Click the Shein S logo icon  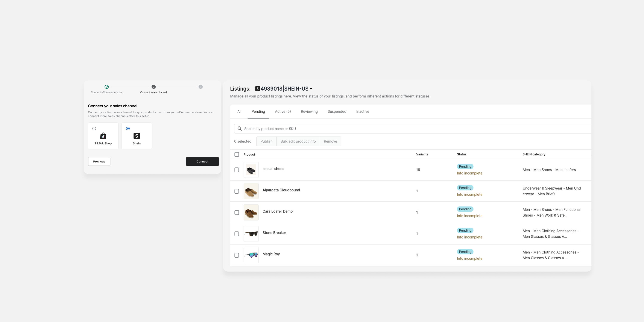[x=137, y=136]
